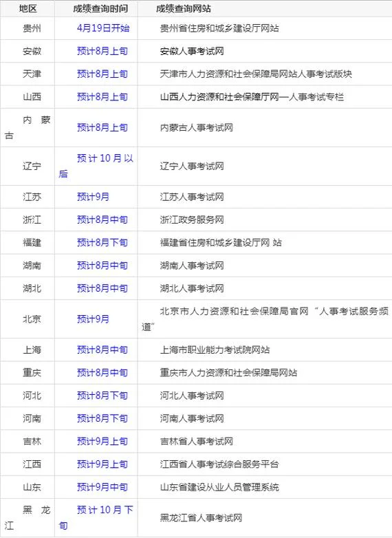
Task: Click 重庆市人力资源和社会保障局网站 text
Action: point(229,373)
